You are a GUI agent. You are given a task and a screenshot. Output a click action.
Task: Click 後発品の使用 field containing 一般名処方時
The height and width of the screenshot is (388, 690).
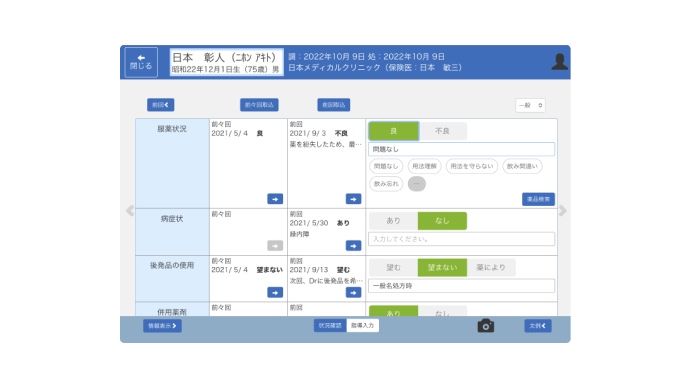(462, 286)
